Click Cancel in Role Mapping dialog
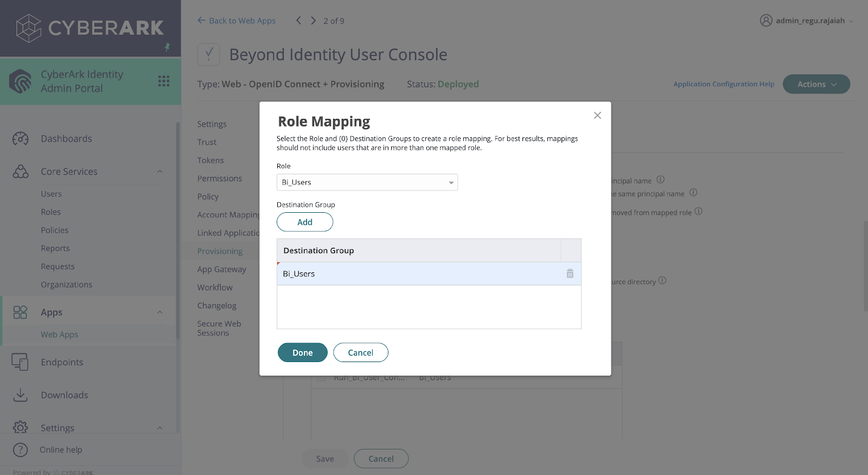868x475 pixels. tap(361, 352)
